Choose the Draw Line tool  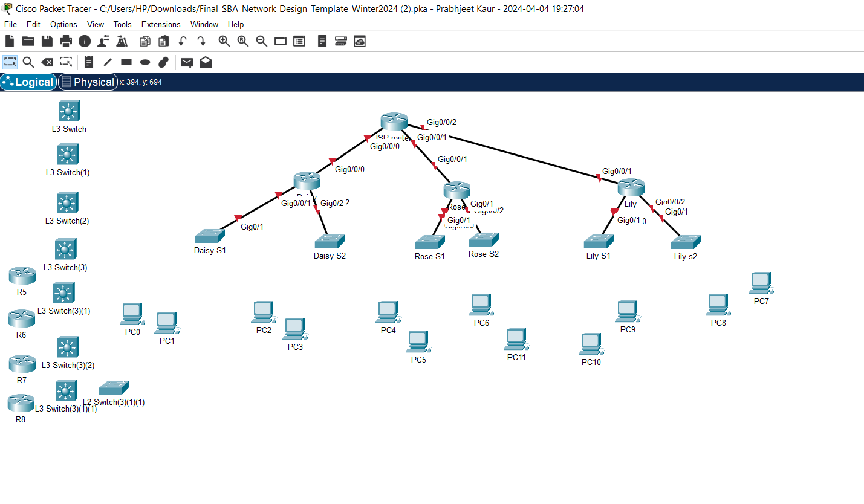107,62
